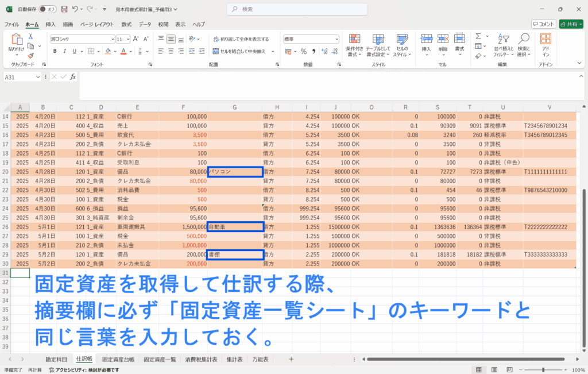The image size is (588, 374).
Task: Toggle Wrap Text (折り返して全体を表示する)
Action: pyautogui.click(x=241, y=39)
